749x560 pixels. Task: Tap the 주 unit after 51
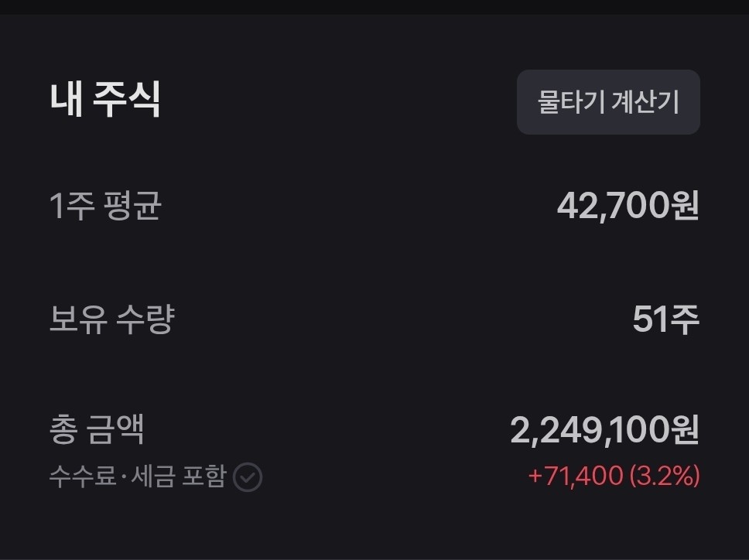(684, 319)
